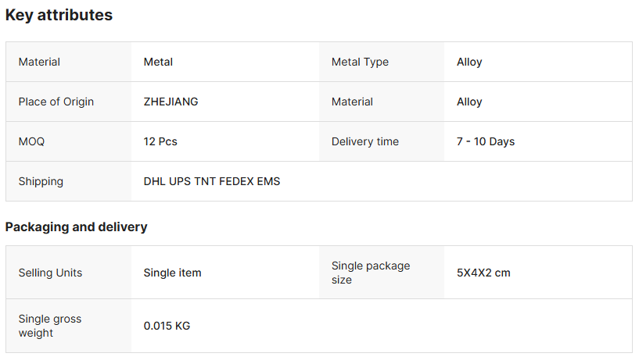Image resolution: width=639 pixels, height=364 pixels.
Task: Select the Selling Units label
Action: [x=50, y=273]
